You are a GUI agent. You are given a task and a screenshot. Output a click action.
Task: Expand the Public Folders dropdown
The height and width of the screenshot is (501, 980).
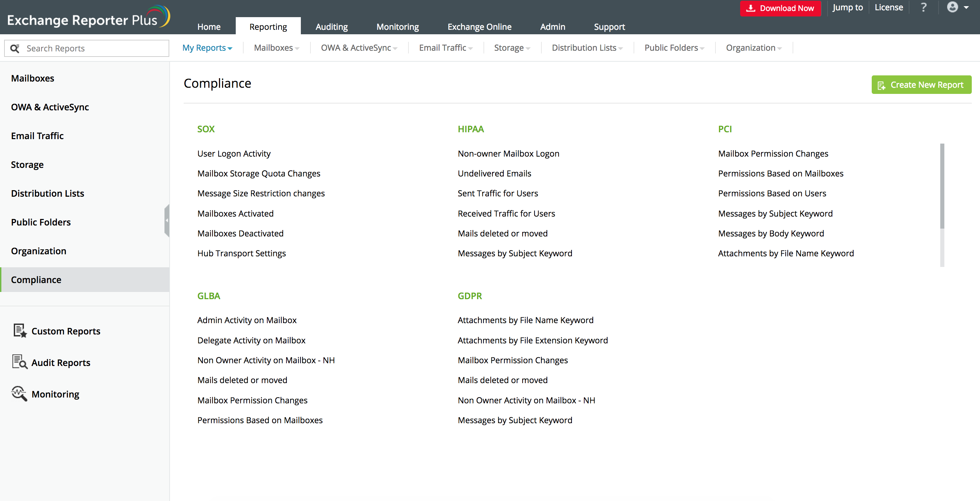coord(674,48)
